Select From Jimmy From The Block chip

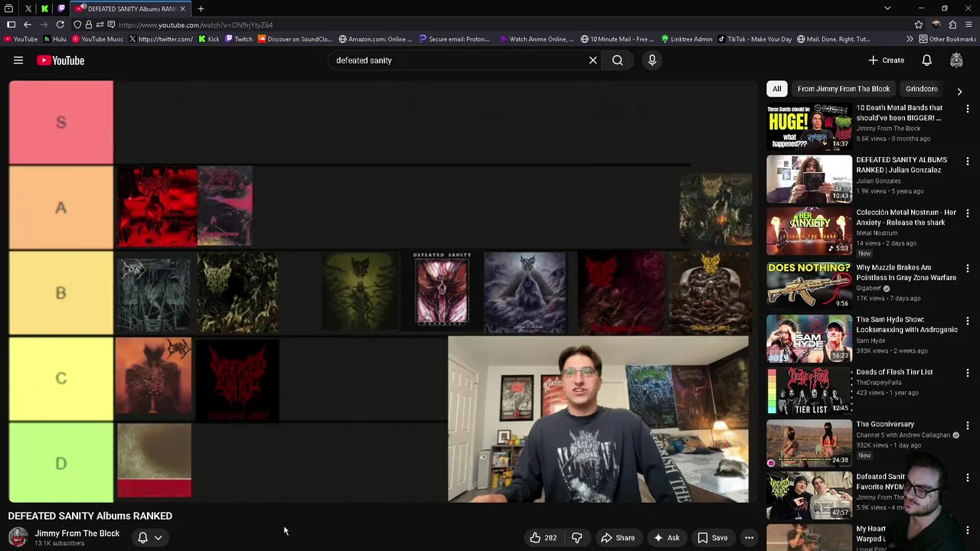[x=843, y=89]
